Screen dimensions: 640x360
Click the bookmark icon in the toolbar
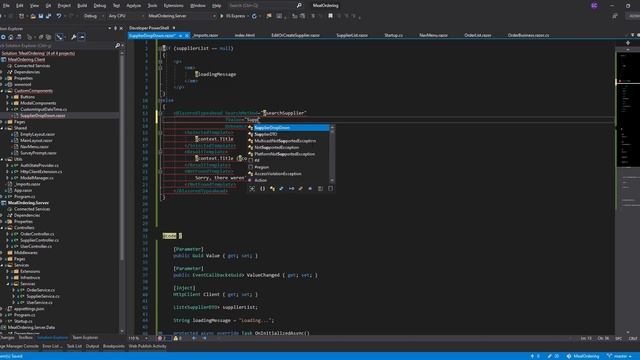(330, 16)
